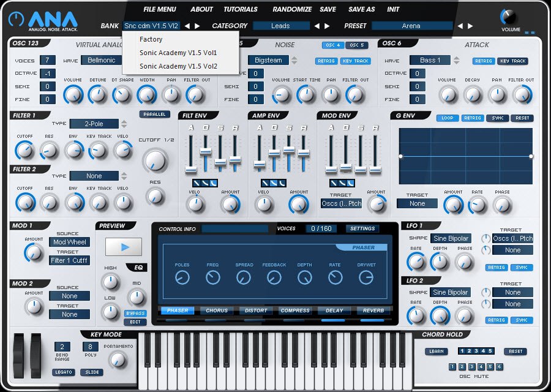Open Mod 1 Source Mod Wheel dropdown
This screenshot has height=392, width=551.
click(70, 242)
